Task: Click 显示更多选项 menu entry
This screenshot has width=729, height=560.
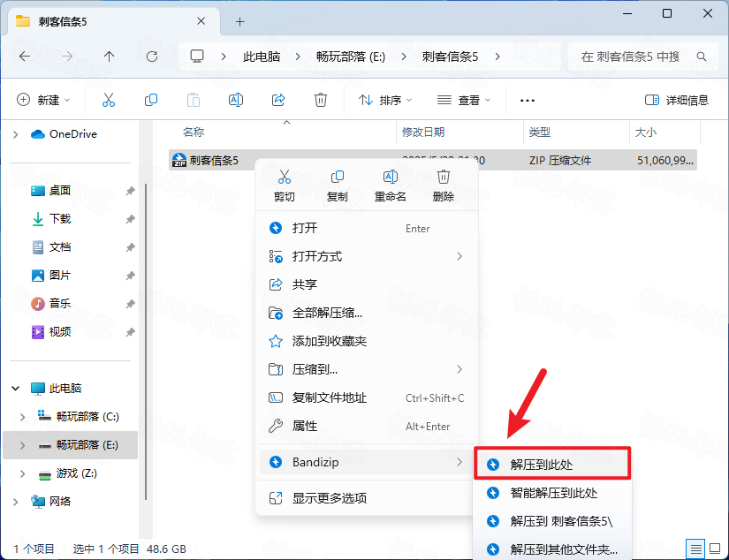Action: 367,498
